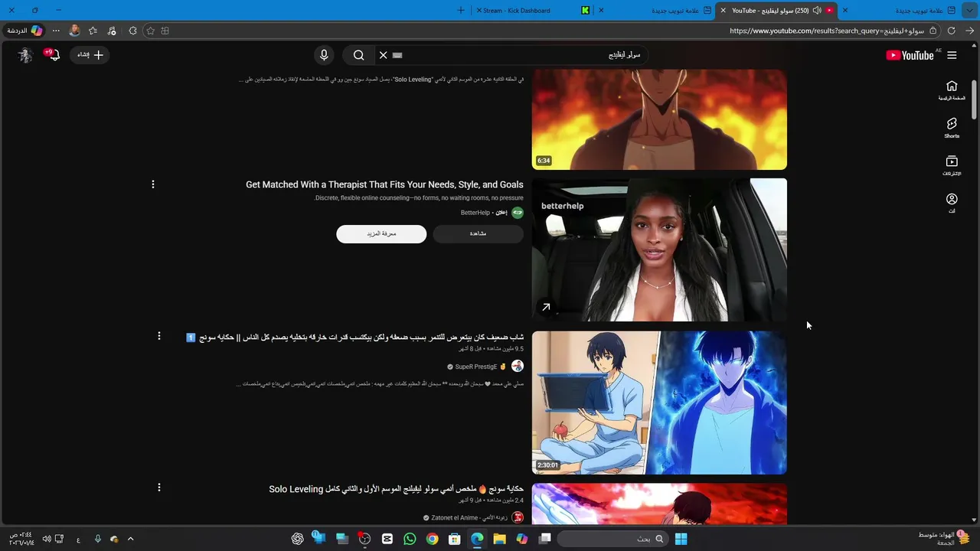Screen dimensions: 980x551
Task: Open the 6:34 video thumbnail
Action: click(x=659, y=119)
